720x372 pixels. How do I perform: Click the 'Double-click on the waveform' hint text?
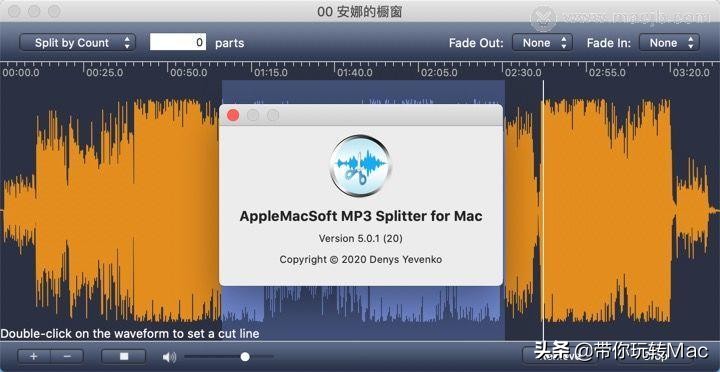(129, 333)
